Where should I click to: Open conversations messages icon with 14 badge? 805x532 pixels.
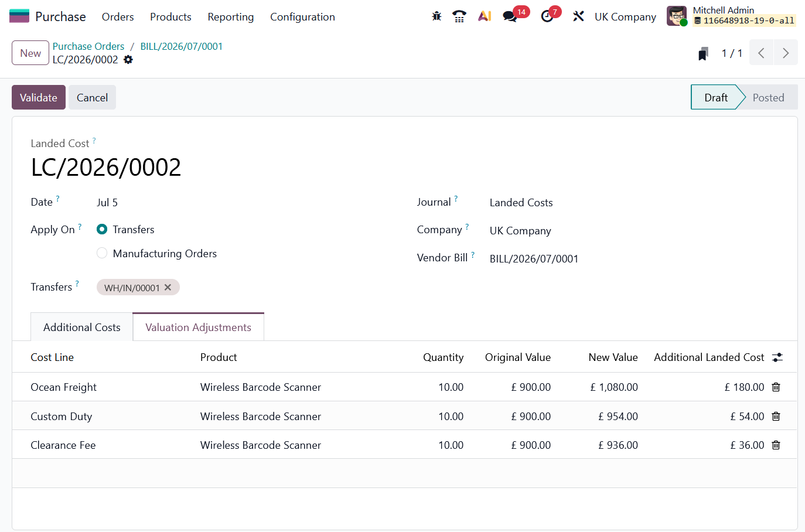(x=510, y=16)
